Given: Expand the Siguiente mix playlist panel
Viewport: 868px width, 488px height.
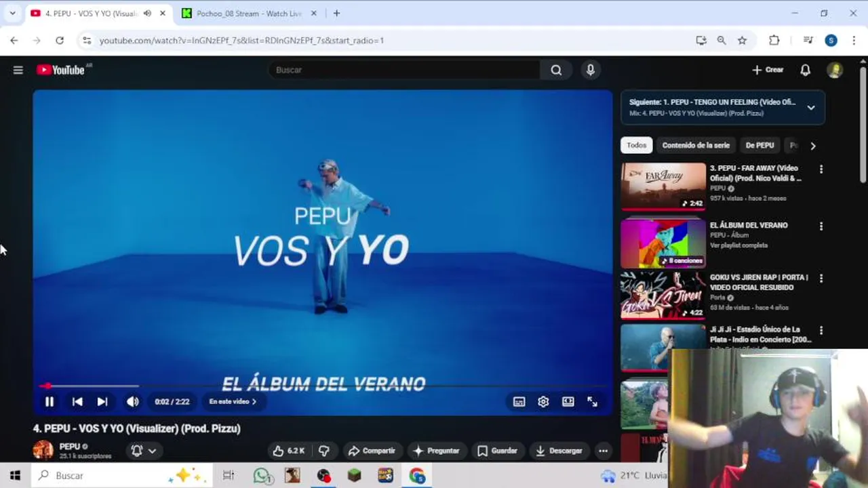Looking at the screenshot, I should 810,107.
